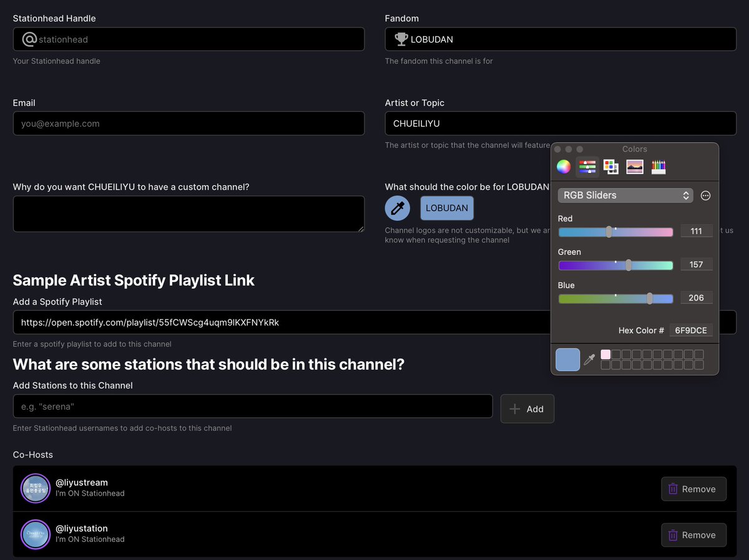The image size is (749, 560).
Task: Select the pencils color picker
Action: (x=658, y=167)
